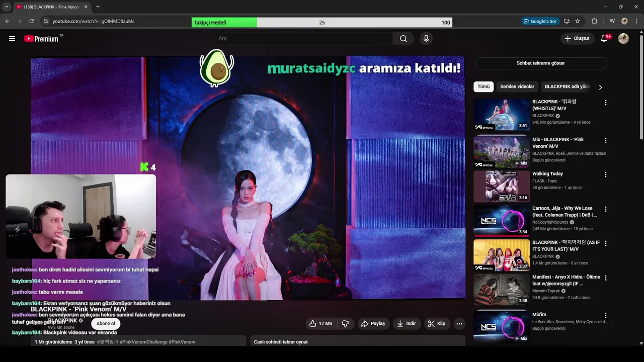The height and width of the screenshot is (362, 644).
Task: Close the BLACKPINK Pink Venom tab
Action: click(86, 7)
